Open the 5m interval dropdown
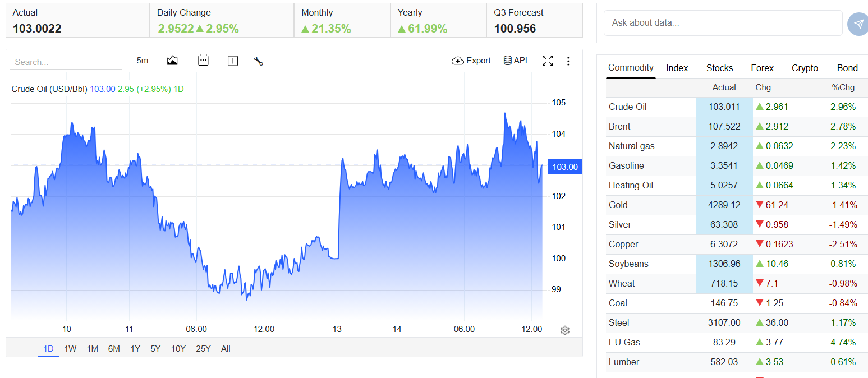The height and width of the screenshot is (378, 868). 143,61
